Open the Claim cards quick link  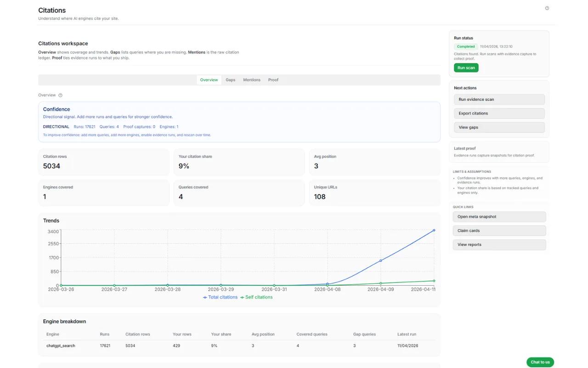[499, 230]
